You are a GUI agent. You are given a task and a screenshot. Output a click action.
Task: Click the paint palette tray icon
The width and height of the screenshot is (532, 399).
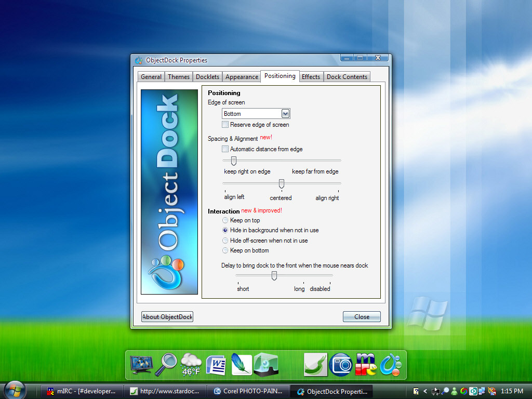tap(492, 391)
